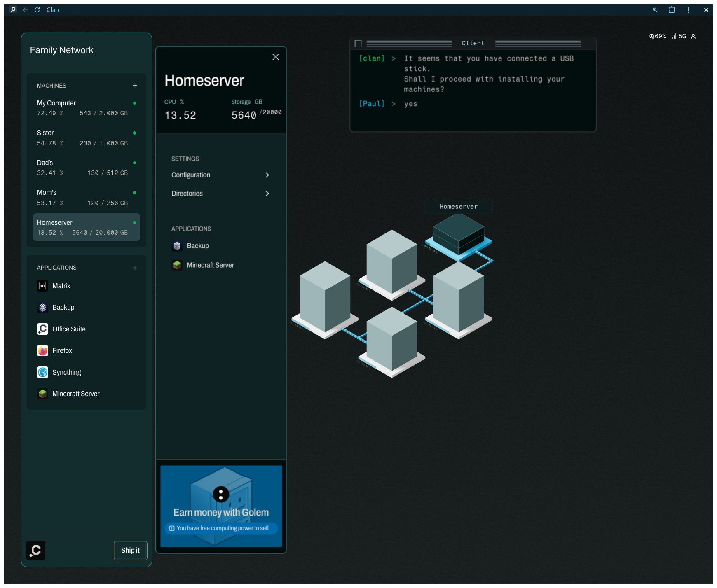717x588 pixels.
Task: Click the Firefox icon in Applications
Action: tap(42, 351)
